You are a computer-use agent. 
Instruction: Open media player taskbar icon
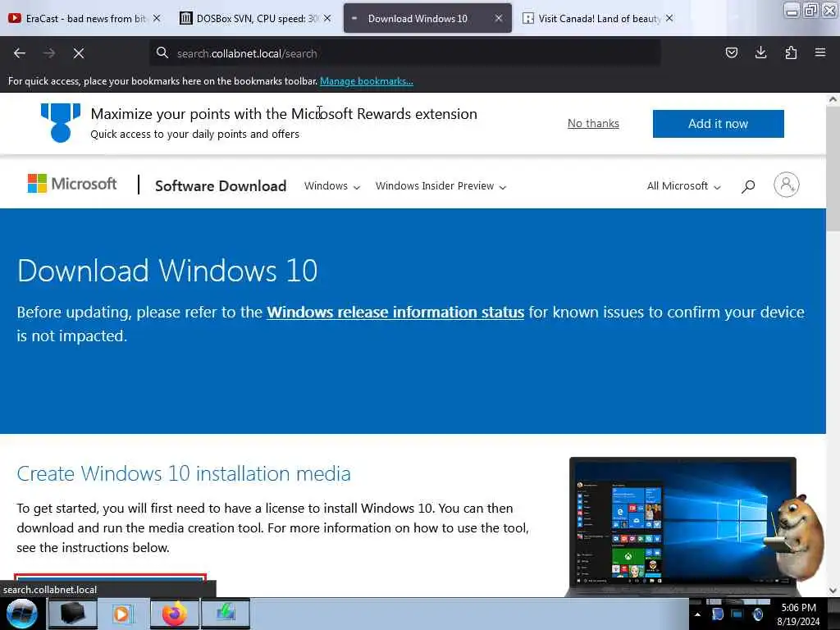click(123, 614)
